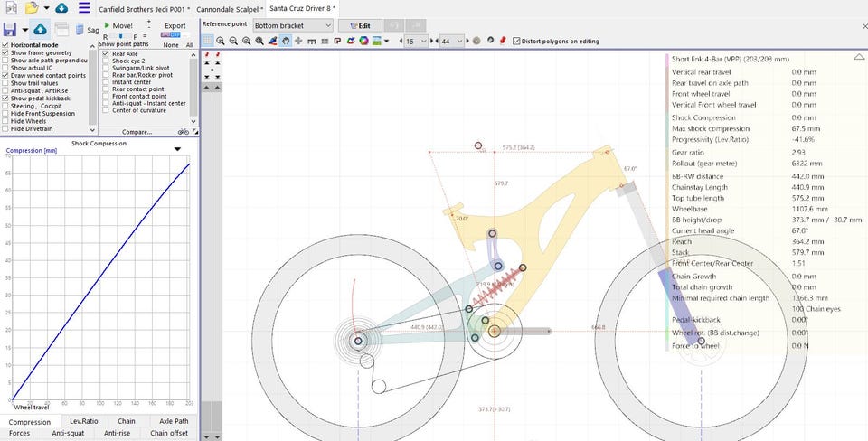
Task: Open the Lev.Ratio graph tab
Action: 84,421
